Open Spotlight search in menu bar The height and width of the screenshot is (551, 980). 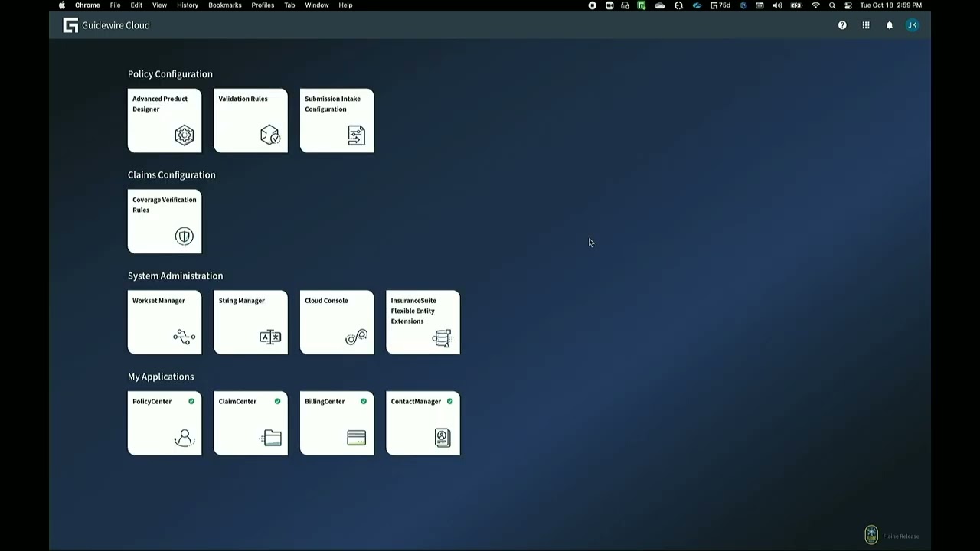pos(832,5)
